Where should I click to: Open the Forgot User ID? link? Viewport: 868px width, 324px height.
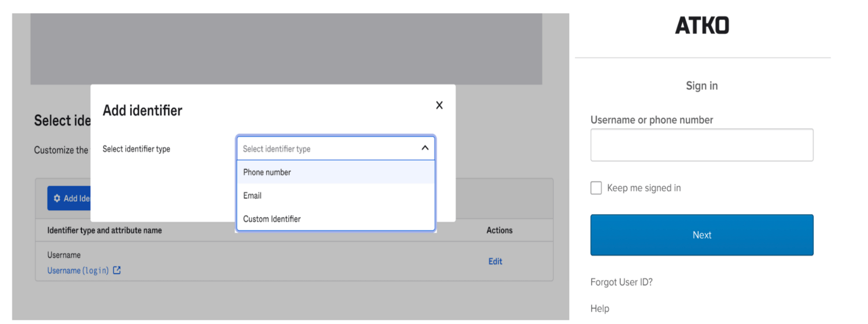621,282
